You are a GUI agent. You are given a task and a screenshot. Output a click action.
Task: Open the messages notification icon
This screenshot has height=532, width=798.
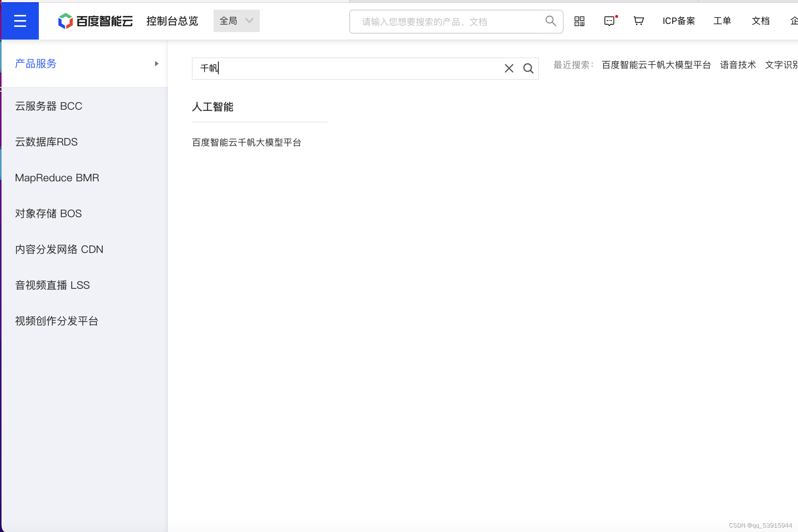pos(609,21)
